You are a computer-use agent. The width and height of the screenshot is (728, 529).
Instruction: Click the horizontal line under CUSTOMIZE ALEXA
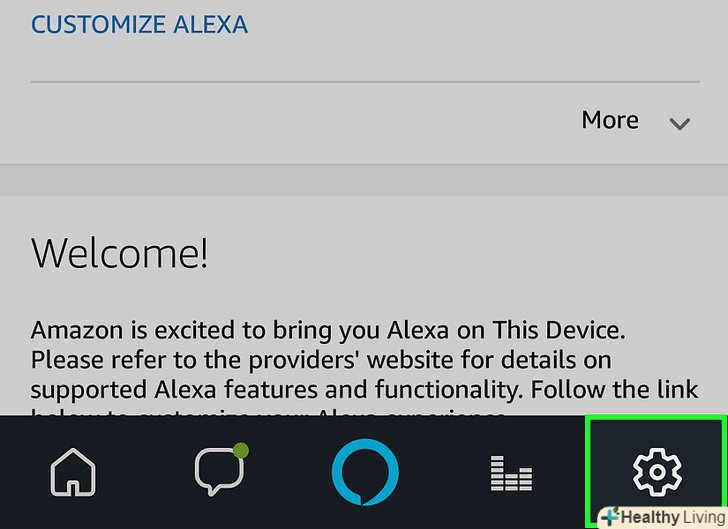point(364,81)
